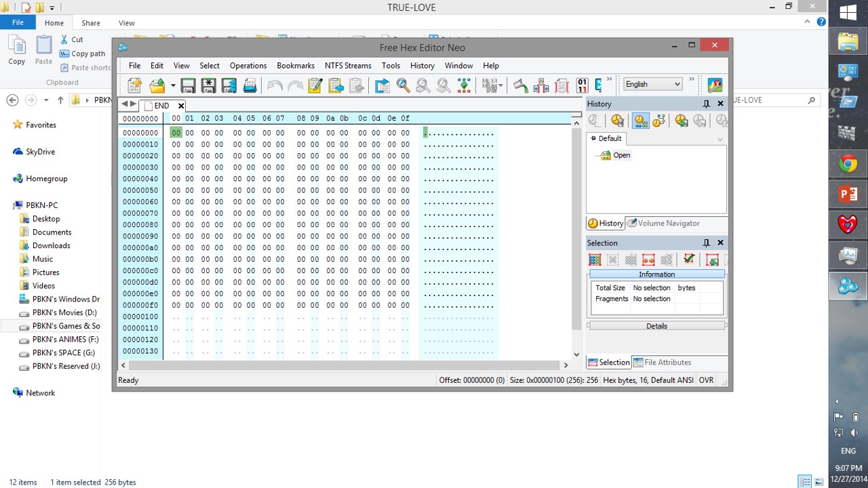Click the Select All icon in Selection panel
Image resolution: width=868 pixels, height=488 pixels.
coord(595,260)
